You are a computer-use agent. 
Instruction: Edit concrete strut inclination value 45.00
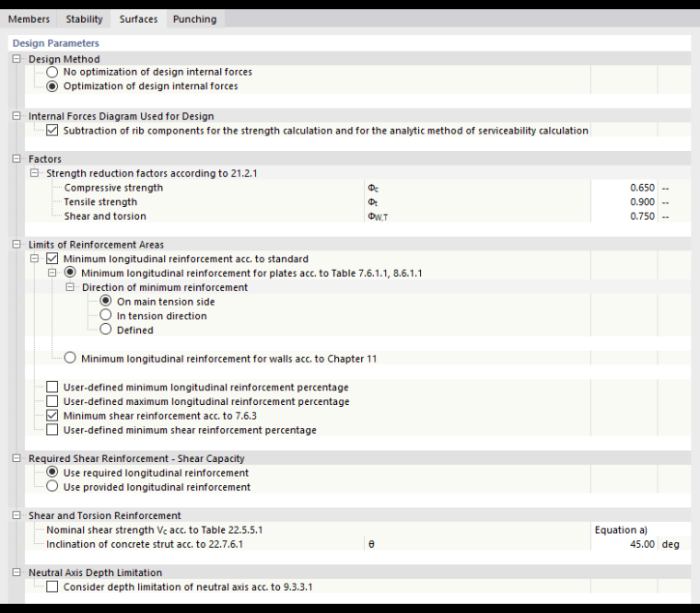click(624, 544)
